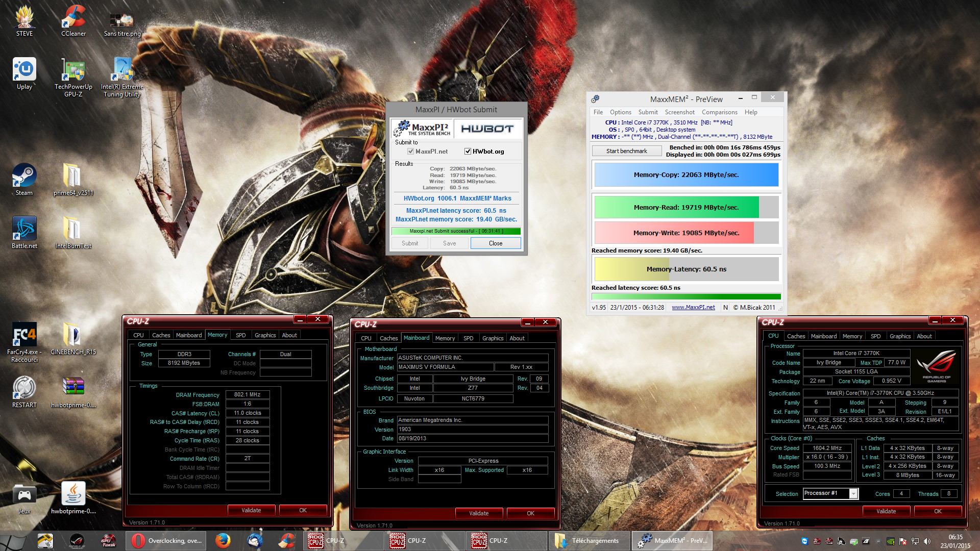Click the DRAM Frequency value field
The width and height of the screenshot is (980, 551).
pos(248,394)
